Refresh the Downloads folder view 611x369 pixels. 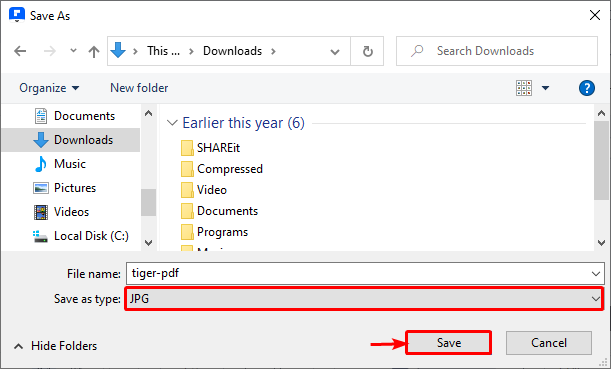coord(367,51)
